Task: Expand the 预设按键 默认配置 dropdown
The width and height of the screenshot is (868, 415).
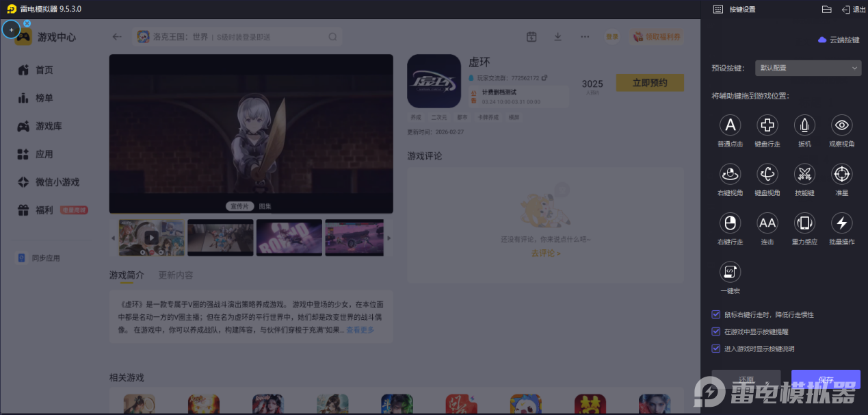Action: tap(808, 68)
